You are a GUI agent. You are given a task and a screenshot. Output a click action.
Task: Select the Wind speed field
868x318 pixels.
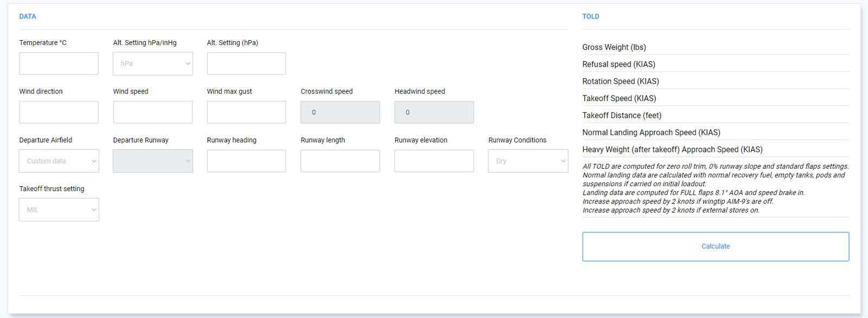coord(153,112)
